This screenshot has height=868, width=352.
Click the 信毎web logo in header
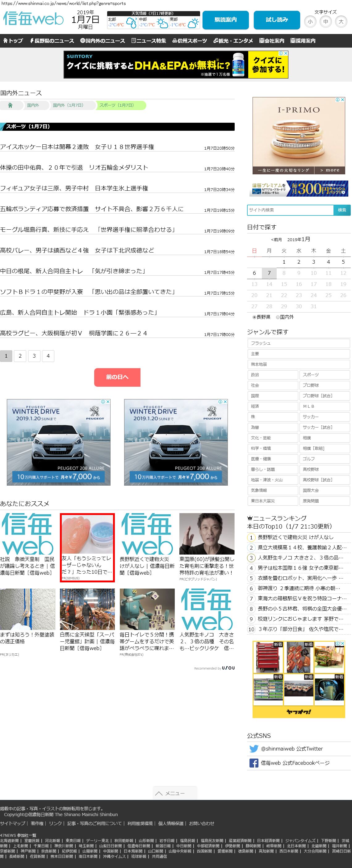33,19
